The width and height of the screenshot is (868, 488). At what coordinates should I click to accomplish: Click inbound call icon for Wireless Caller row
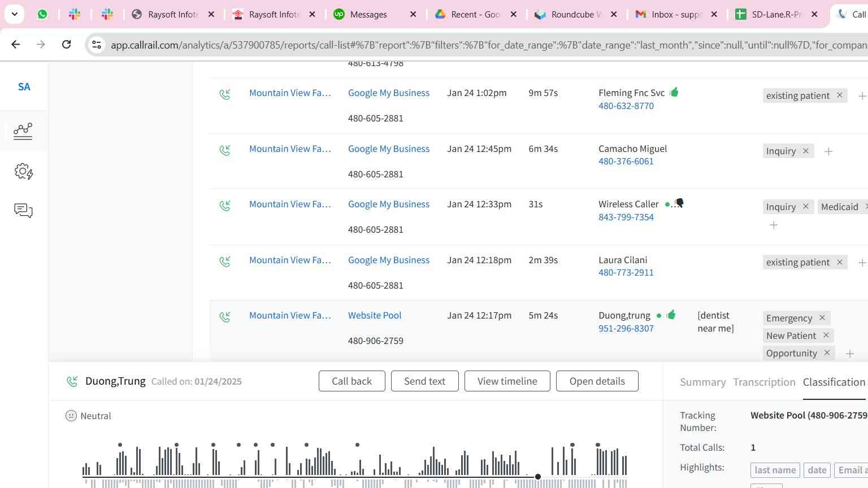(x=225, y=206)
